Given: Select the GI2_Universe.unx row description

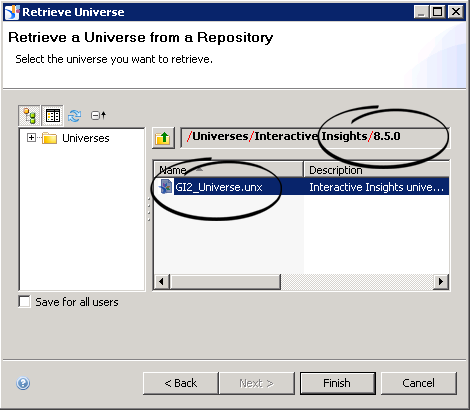Looking at the screenshot, I should (x=377, y=187).
